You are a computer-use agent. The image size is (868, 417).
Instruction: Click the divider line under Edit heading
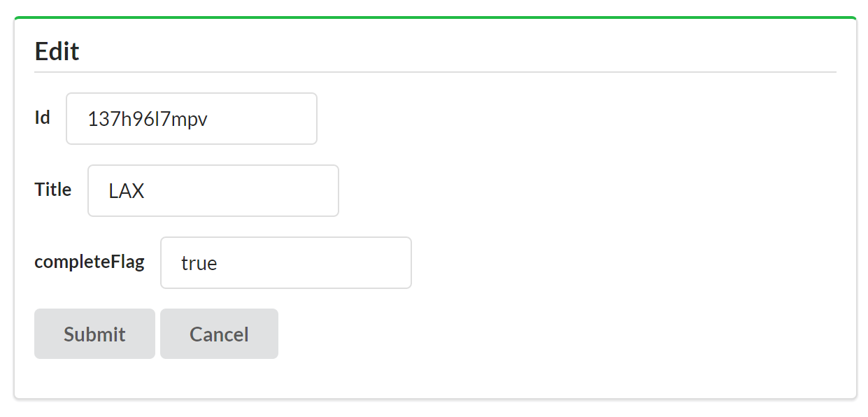point(435,72)
